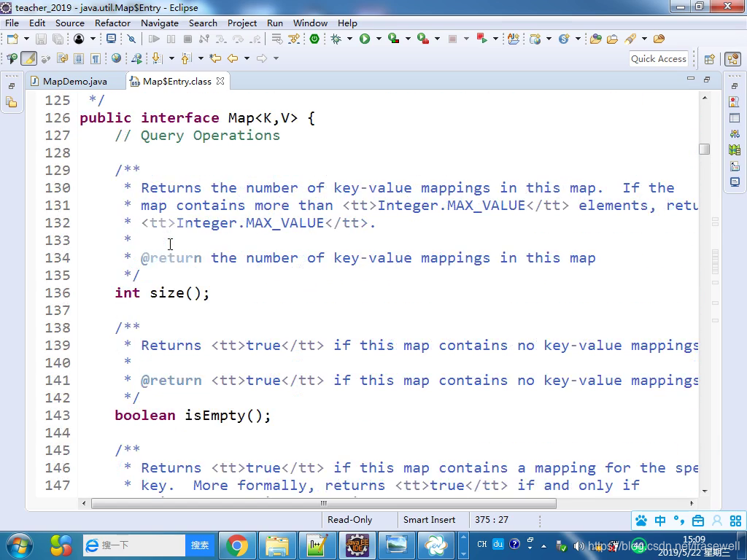
Task: Toggle Skip All Breakpoints
Action: (x=131, y=39)
